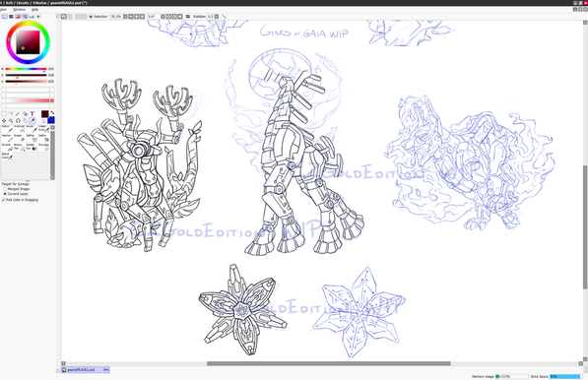Choose the Bucket fill tool
This screenshot has width=588, height=380.
[x=7, y=148]
